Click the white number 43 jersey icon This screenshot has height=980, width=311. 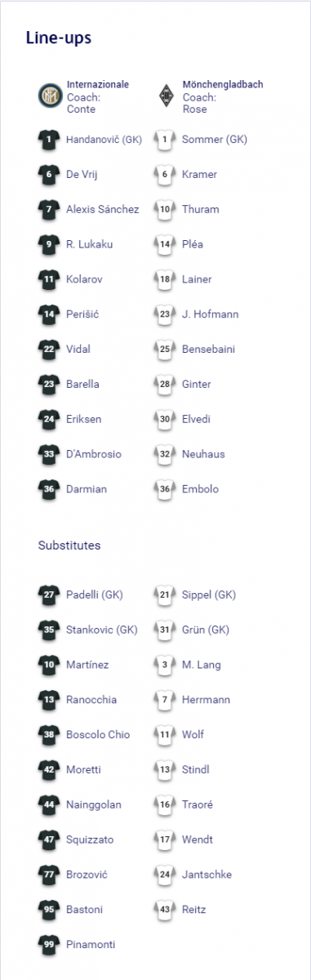point(166,910)
